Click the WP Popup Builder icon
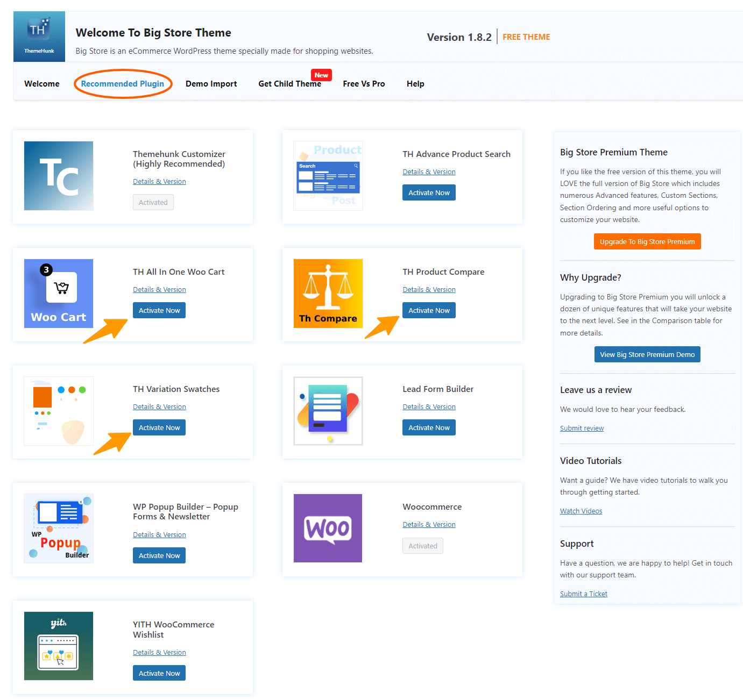The height and width of the screenshot is (700, 743). pyautogui.click(x=59, y=528)
